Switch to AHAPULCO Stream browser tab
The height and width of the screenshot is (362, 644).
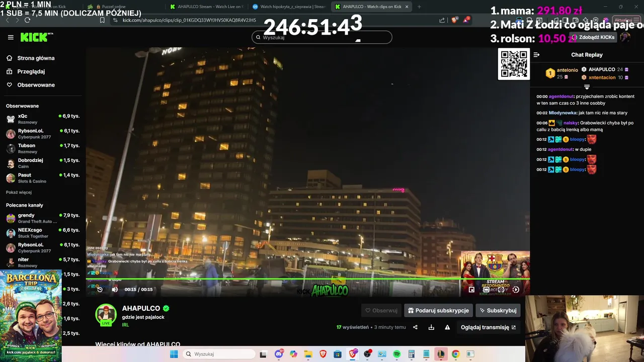point(206,7)
